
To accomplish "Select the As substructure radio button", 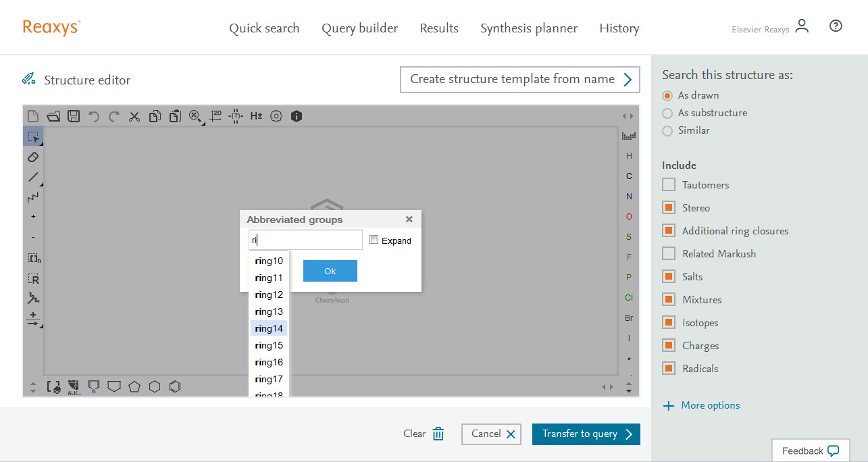I will tap(667, 113).
